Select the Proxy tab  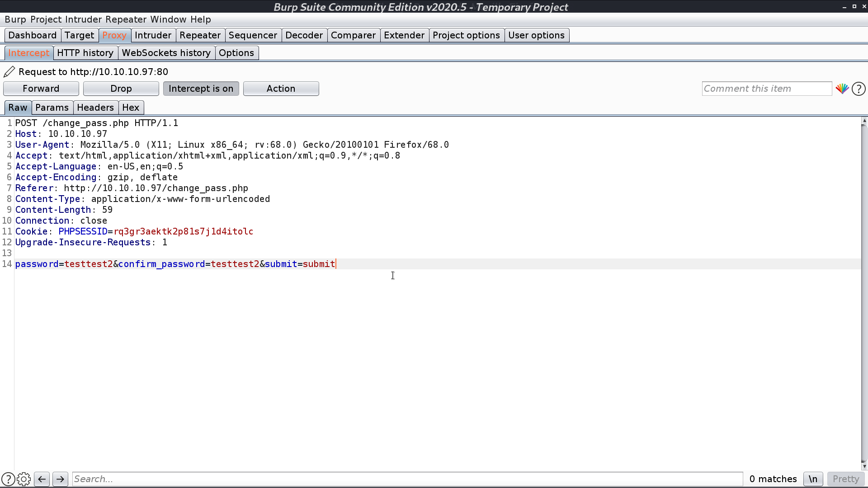tap(114, 35)
